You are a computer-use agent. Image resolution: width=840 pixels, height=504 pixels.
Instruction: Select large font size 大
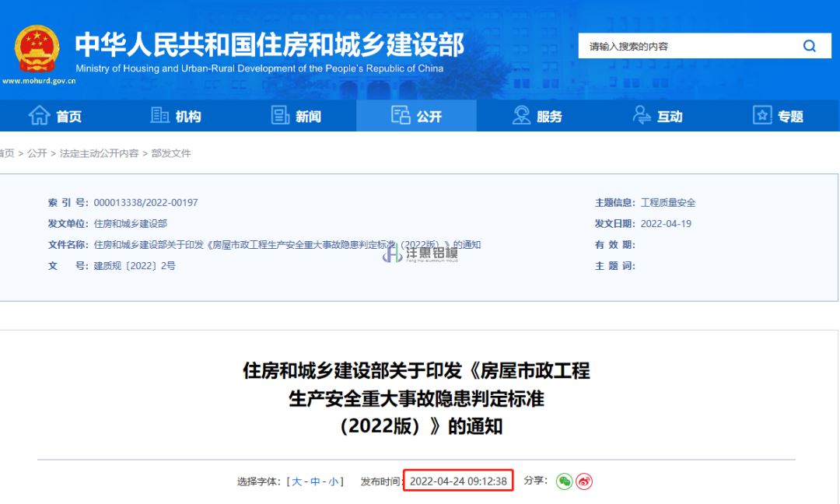coord(296,481)
